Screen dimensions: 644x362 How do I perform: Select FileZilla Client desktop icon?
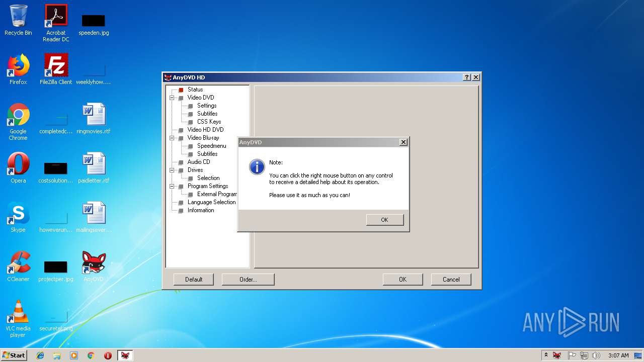click(56, 69)
